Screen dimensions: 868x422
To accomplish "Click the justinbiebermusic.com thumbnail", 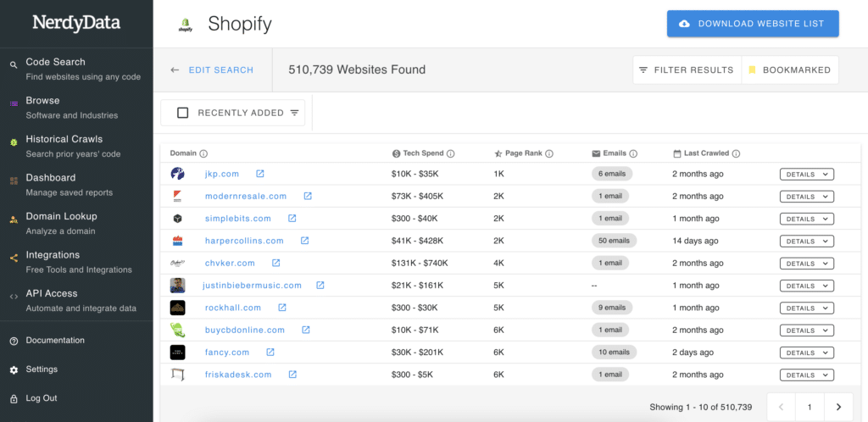I will (x=178, y=286).
